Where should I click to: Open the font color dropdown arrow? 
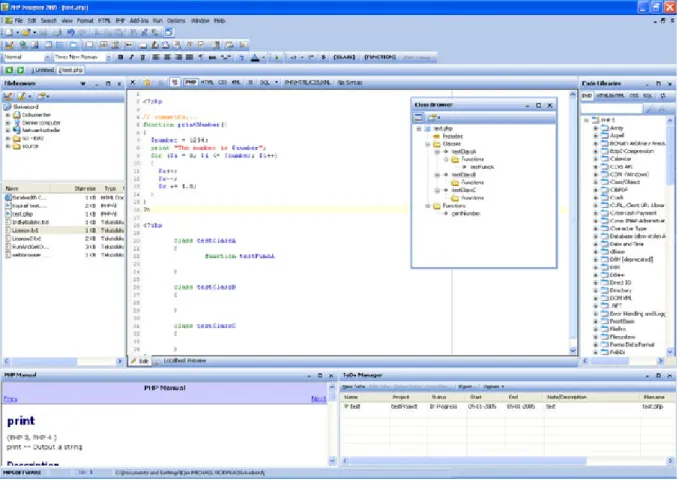263,57
